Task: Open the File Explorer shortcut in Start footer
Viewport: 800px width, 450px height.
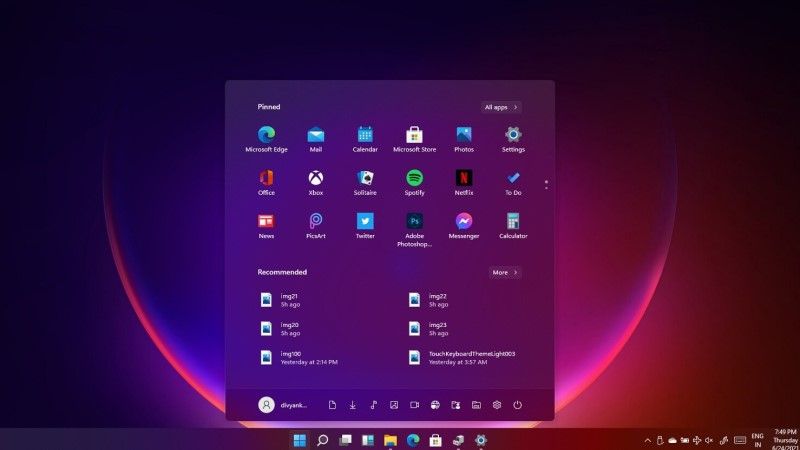Action: point(476,405)
